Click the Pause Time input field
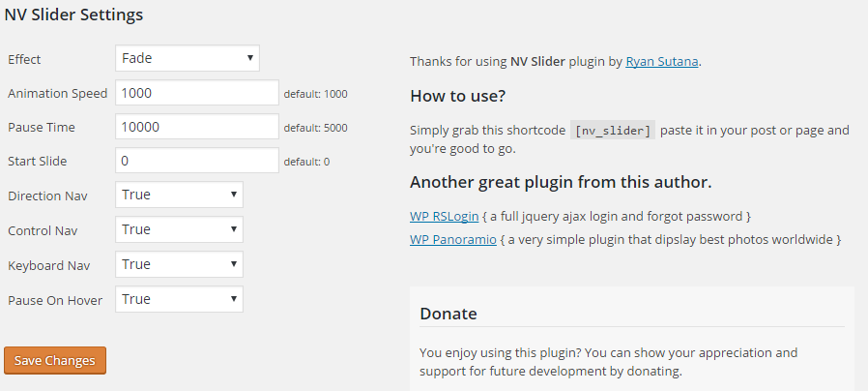The image size is (868, 391). (x=197, y=127)
